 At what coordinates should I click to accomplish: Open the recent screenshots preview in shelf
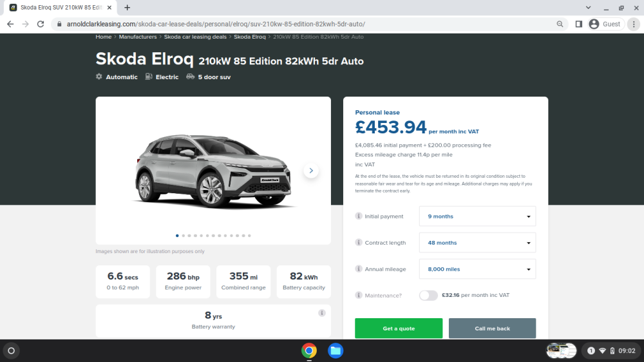(x=561, y=350)
